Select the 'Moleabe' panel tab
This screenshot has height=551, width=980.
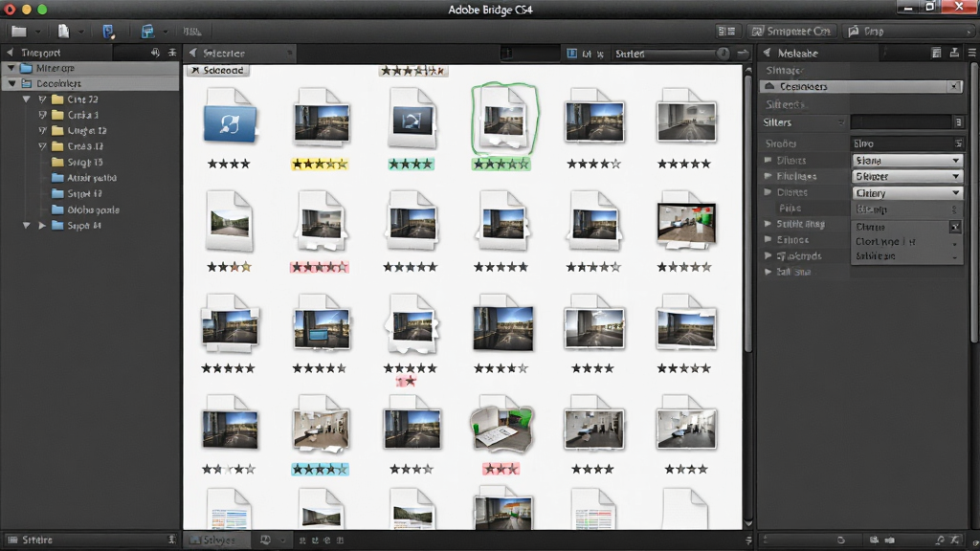[797, 54]
